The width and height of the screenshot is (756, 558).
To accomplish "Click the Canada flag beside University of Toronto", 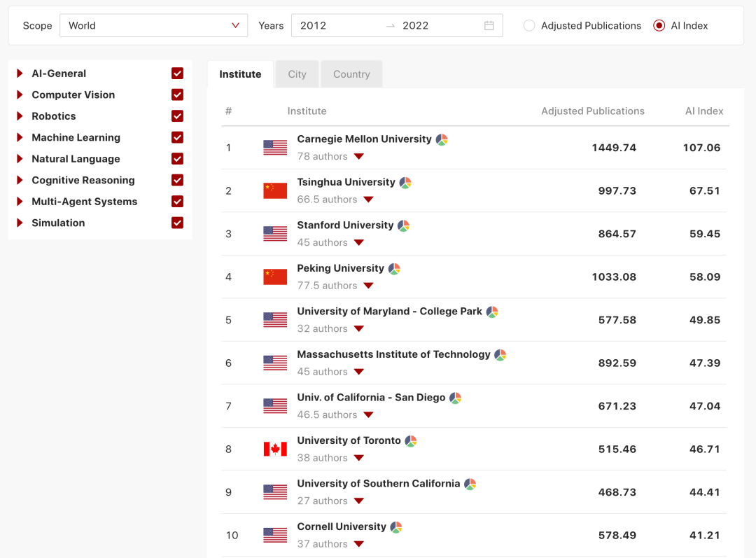I will point(275,449).
